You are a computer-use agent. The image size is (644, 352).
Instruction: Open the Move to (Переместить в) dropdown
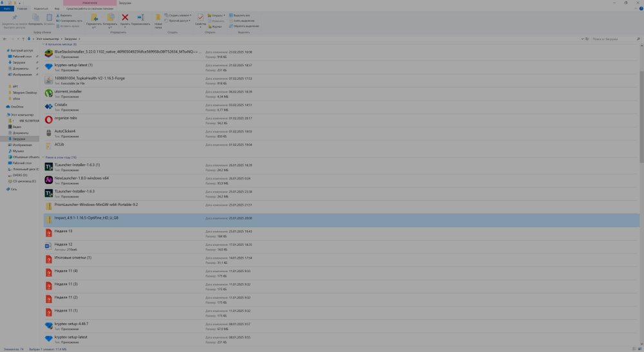pos(94,21)
